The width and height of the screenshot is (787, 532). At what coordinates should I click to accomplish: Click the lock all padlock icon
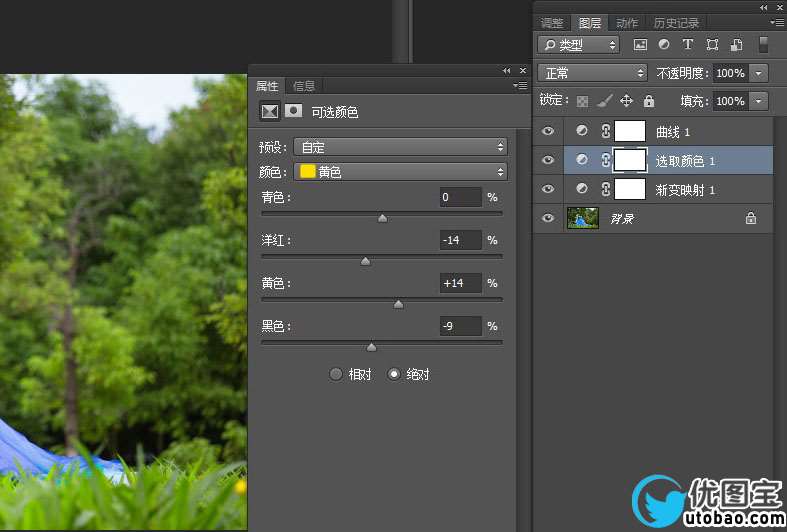[x=649, y=101]
